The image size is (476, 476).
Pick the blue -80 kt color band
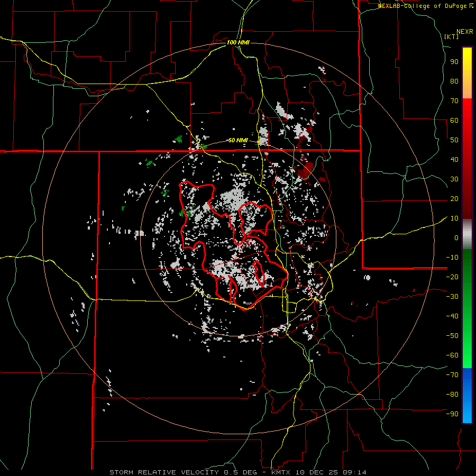coord(467,395)
